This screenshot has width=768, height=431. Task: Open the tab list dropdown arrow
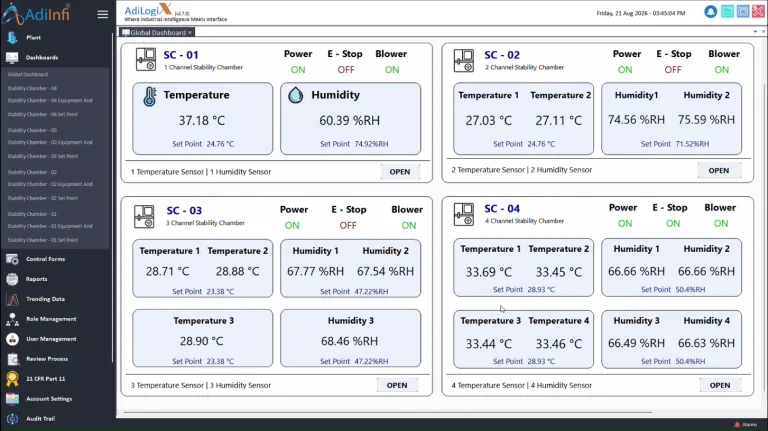[755, 32]
